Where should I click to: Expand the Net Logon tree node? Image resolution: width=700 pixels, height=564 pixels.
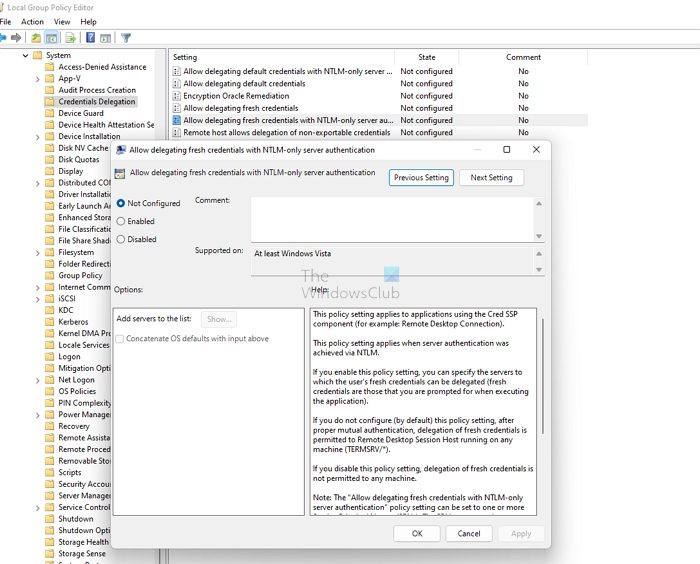pyautogui.click(x=38, y=380)
